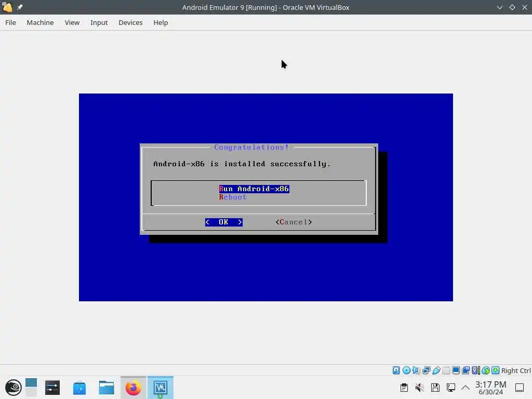Click the mouse integration status icon

tap(486, 370)
